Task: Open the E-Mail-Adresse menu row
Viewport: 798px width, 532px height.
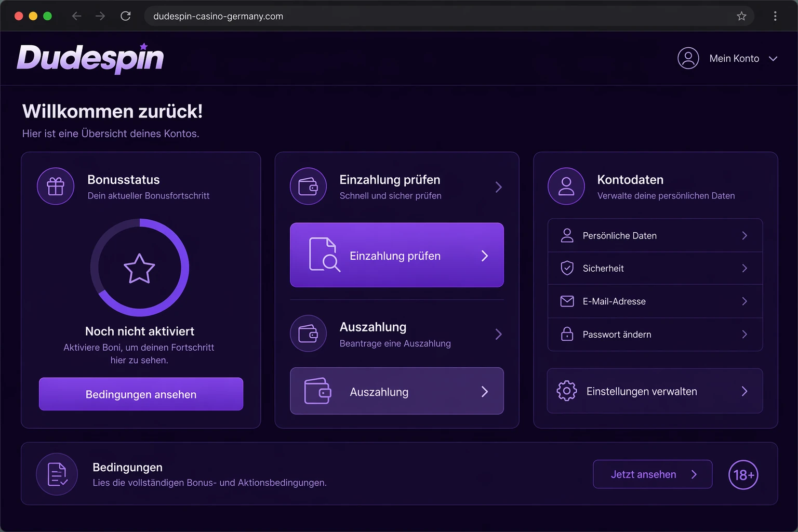Action: pos(655,301)
